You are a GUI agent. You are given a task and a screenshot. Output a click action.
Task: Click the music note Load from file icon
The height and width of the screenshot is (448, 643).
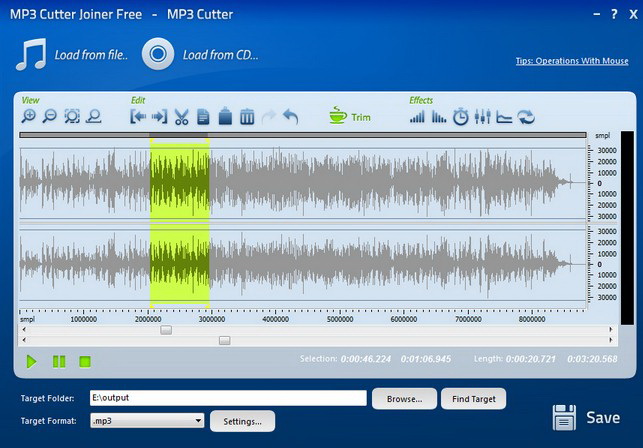coord(31,54)
